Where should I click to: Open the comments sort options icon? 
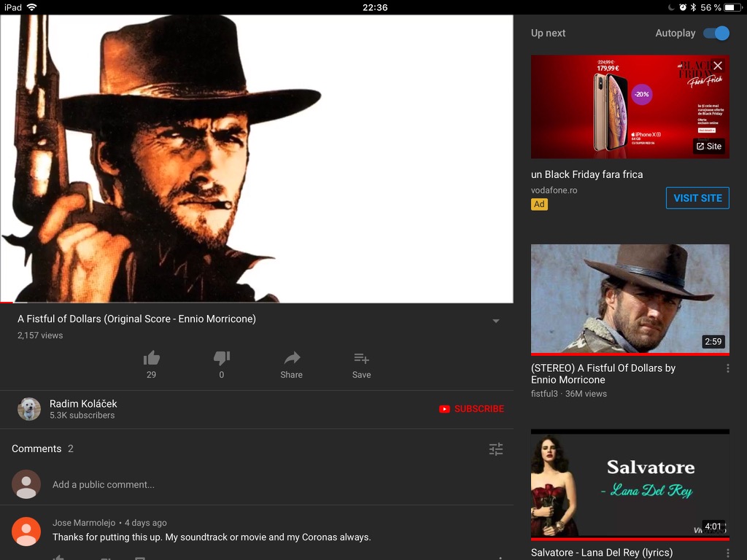[x=496, y=449]
